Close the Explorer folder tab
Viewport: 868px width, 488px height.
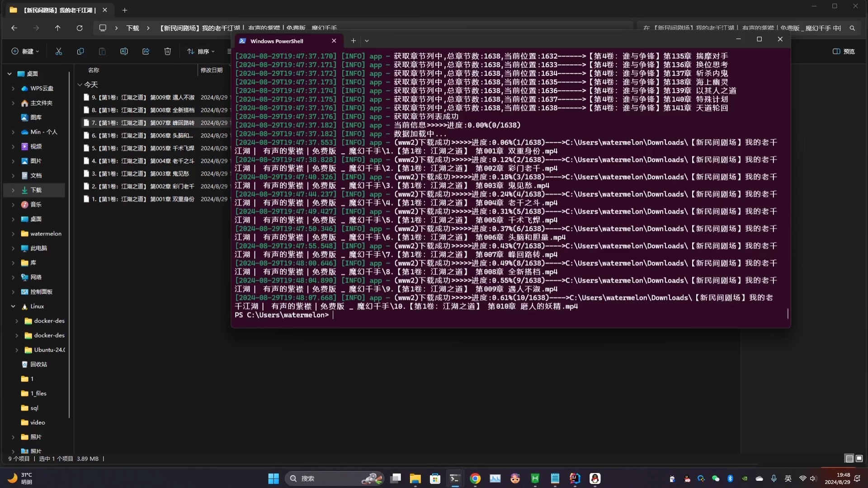click(105, 10)
